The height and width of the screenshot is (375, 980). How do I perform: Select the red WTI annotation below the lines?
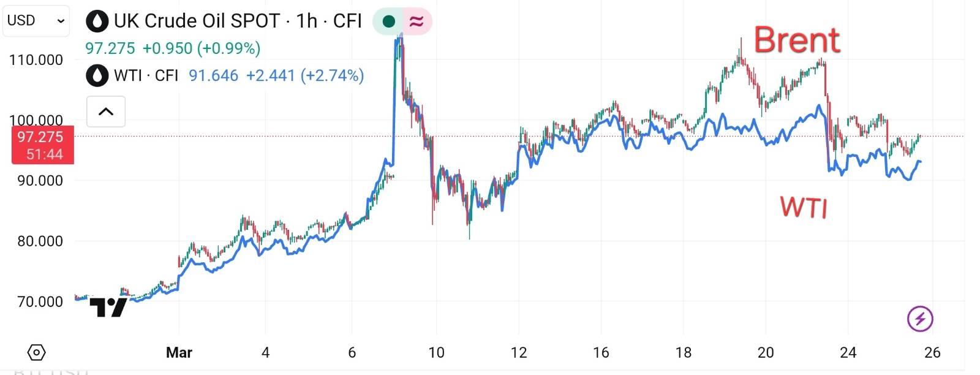pyautogui.click(x=804, y=207)
